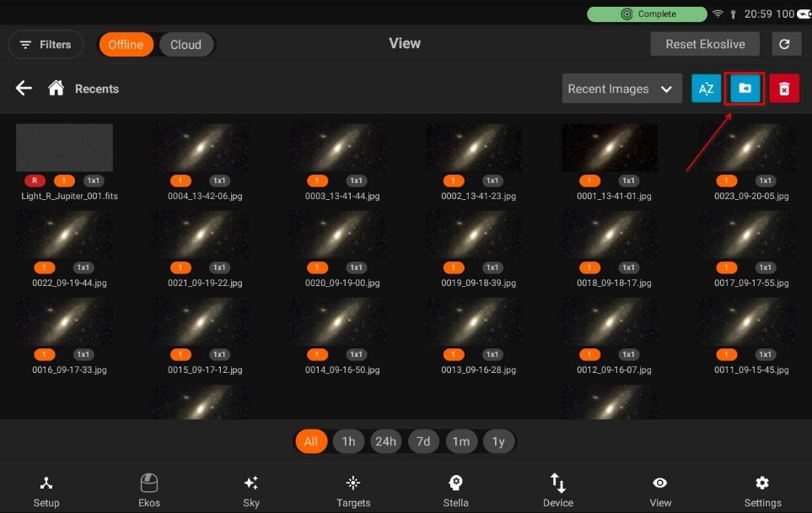Filter images to last 1m

click(461, 441)
